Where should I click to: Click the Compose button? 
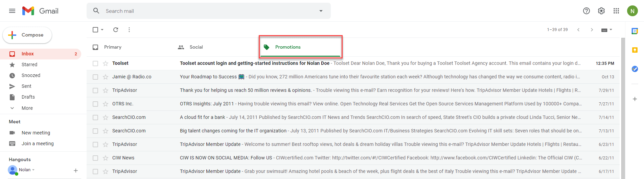(x=27, y=35)
